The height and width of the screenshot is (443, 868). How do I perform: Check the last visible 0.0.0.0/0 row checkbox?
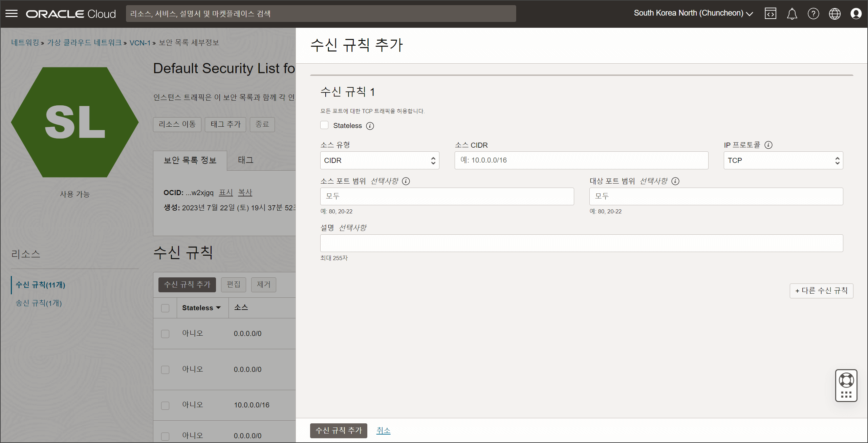165,436
